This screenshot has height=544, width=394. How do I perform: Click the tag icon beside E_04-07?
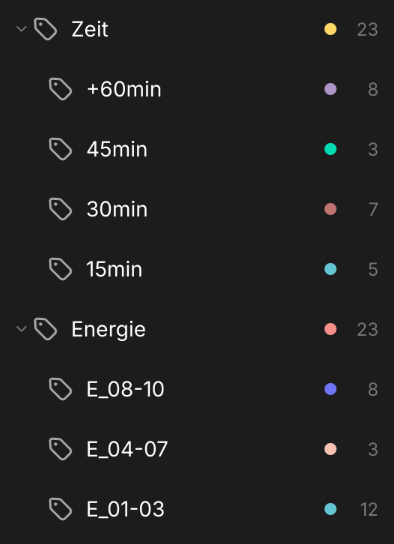[x=60, y=449]
